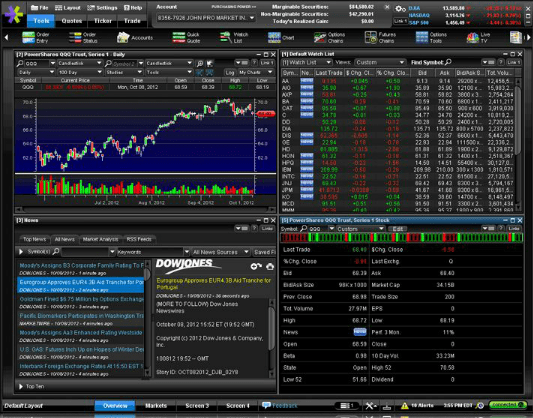Click the Edit button in QQQ stock panel

point(397,229)
